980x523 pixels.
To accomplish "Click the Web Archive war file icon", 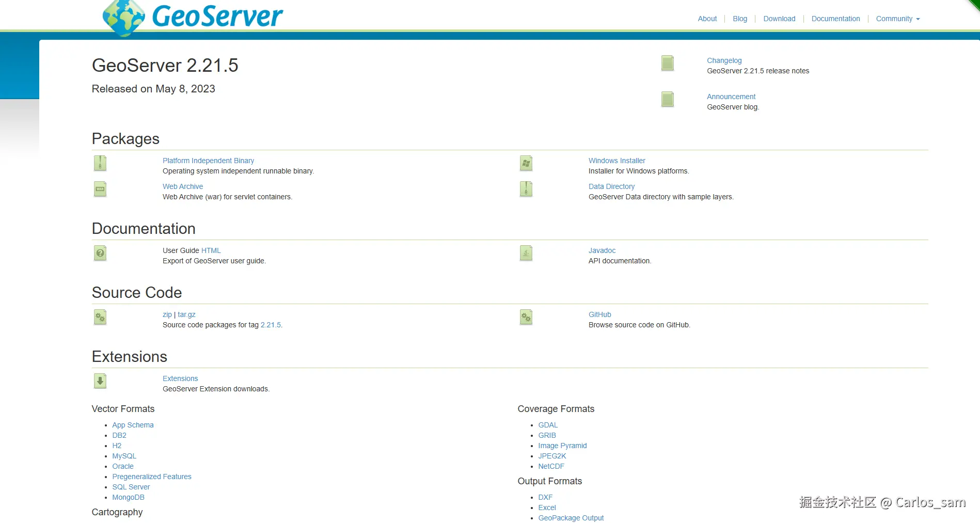I will 100,189.
